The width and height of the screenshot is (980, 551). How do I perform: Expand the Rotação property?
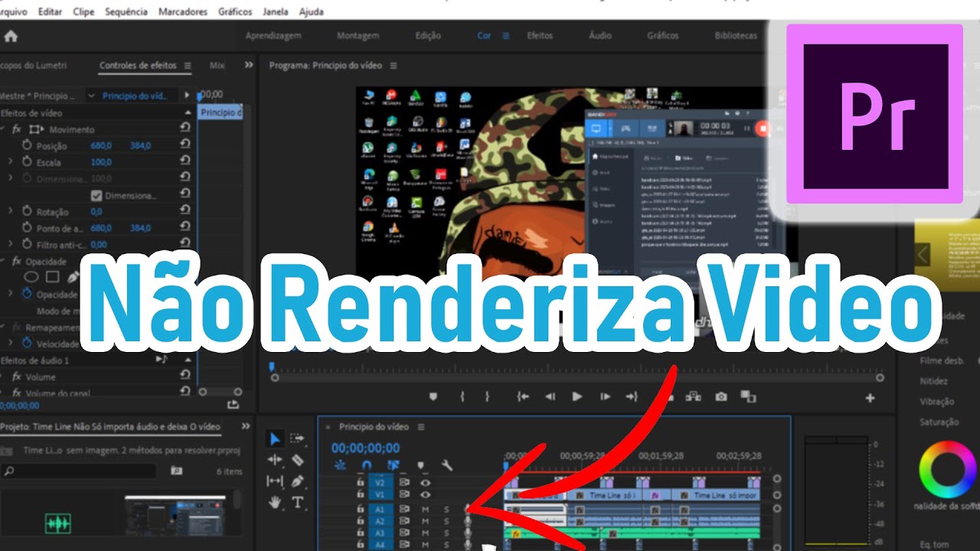click(x=11, y=212)
